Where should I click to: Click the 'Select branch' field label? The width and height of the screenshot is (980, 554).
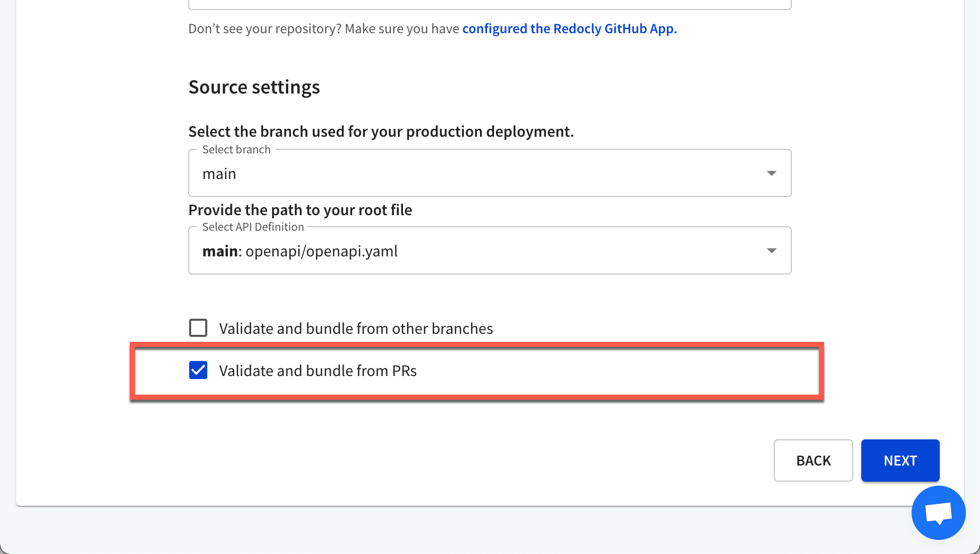236,149
